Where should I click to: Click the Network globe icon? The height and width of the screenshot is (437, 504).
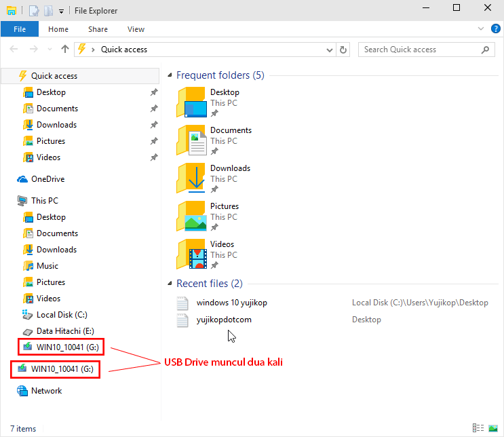[x=22, y=391]
